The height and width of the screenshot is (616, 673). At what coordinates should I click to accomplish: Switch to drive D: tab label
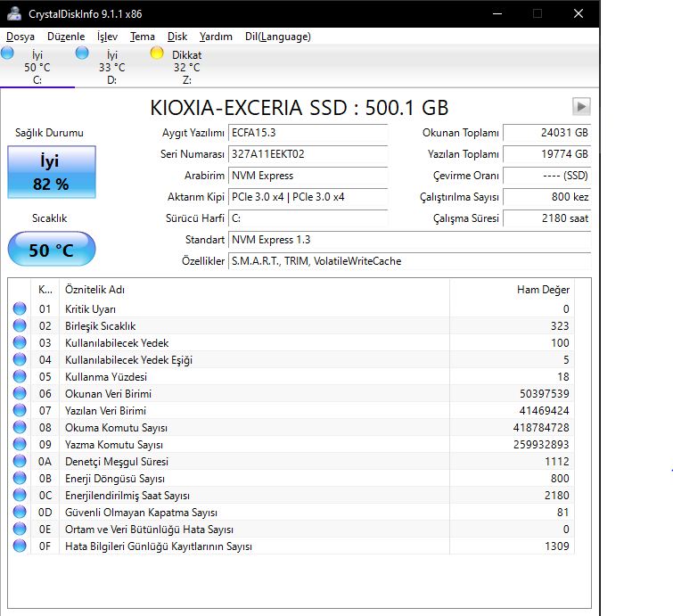(112, 80)
